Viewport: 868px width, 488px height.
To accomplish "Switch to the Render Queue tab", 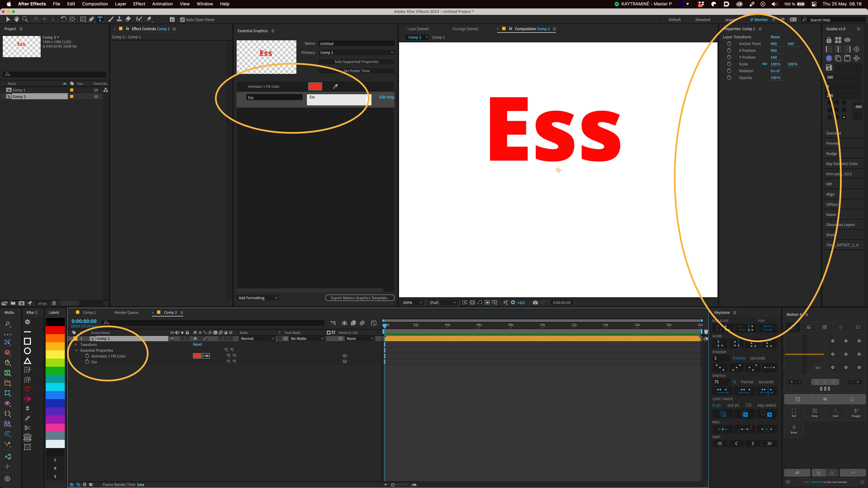I will [x=126, y=312].
